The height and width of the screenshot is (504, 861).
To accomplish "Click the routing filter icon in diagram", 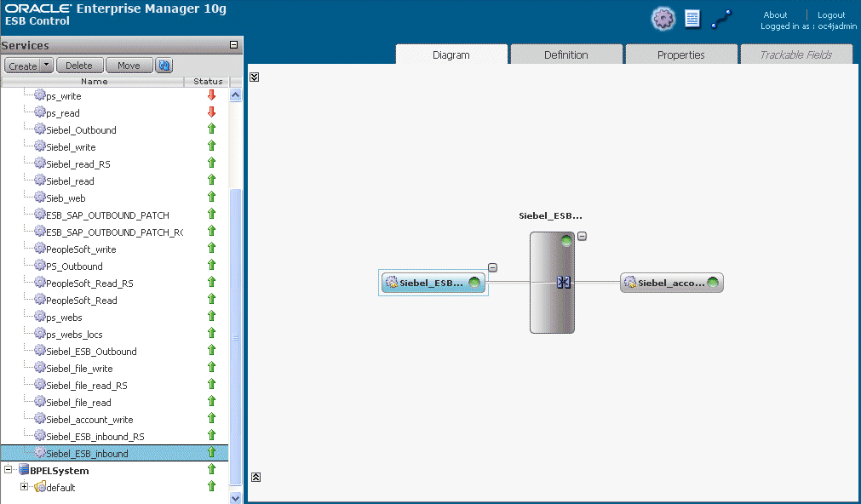I will pos(564,282).
